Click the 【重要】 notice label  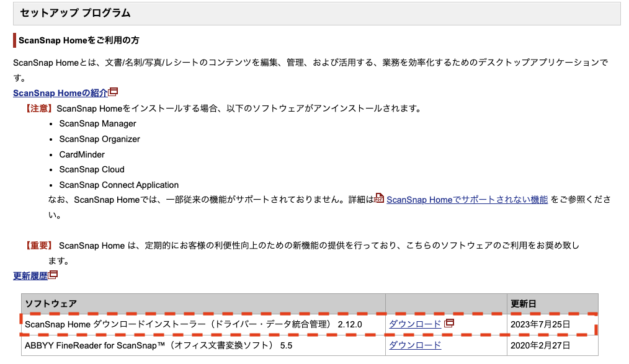[x=38, y=246]
